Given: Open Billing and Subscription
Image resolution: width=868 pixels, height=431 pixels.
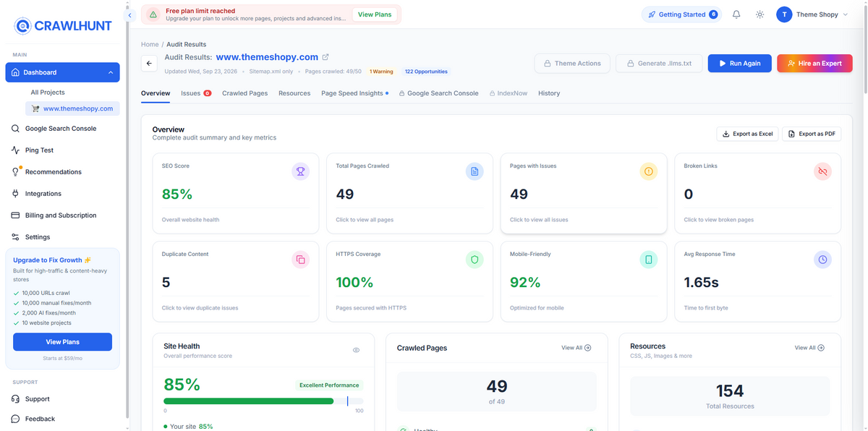Looking at the screenshot, I should [61, 215].
